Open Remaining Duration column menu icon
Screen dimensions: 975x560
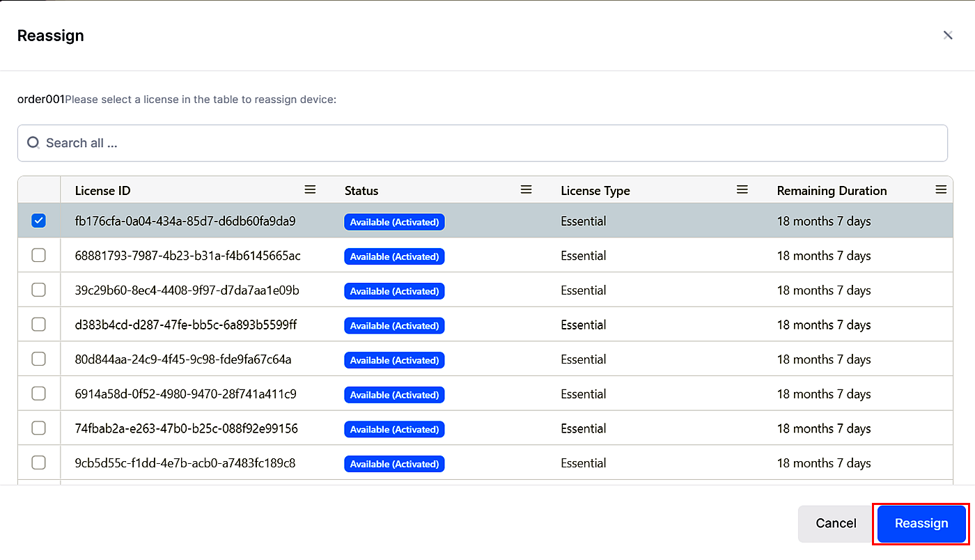941,190
